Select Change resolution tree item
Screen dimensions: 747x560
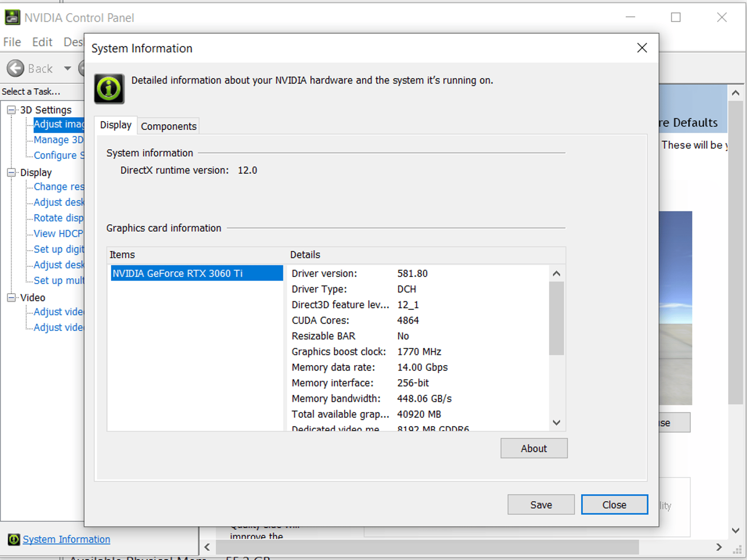59,187
